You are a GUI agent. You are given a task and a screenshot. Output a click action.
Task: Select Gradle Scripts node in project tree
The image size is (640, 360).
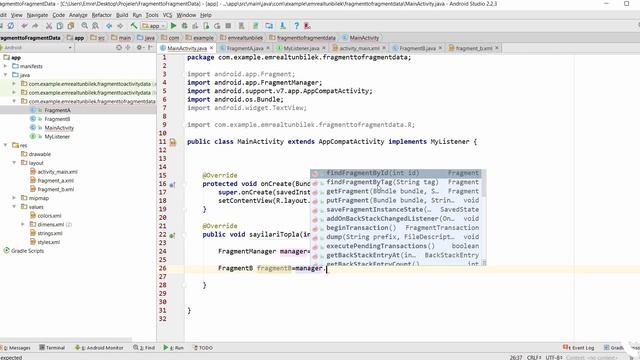tap(27, 251)
